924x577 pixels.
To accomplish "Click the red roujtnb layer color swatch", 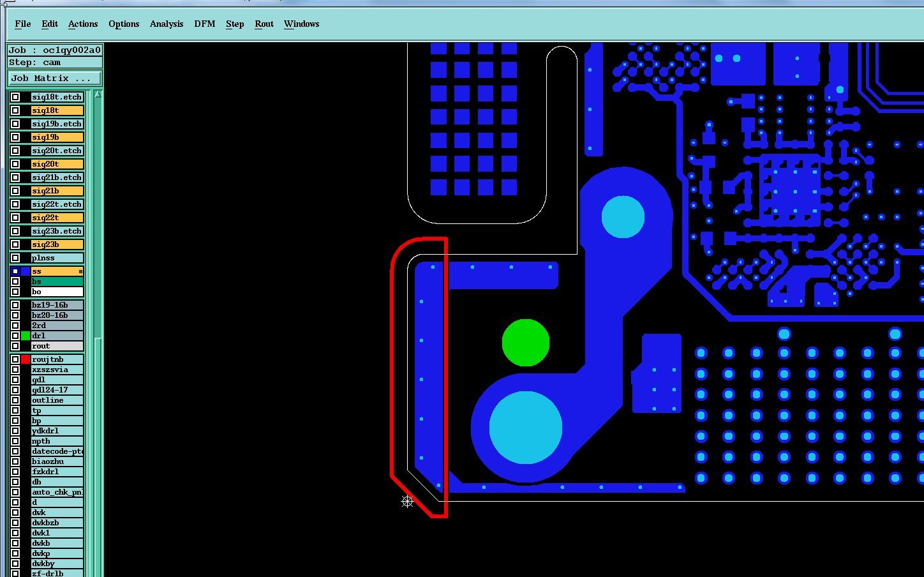I will coord(26,359).
